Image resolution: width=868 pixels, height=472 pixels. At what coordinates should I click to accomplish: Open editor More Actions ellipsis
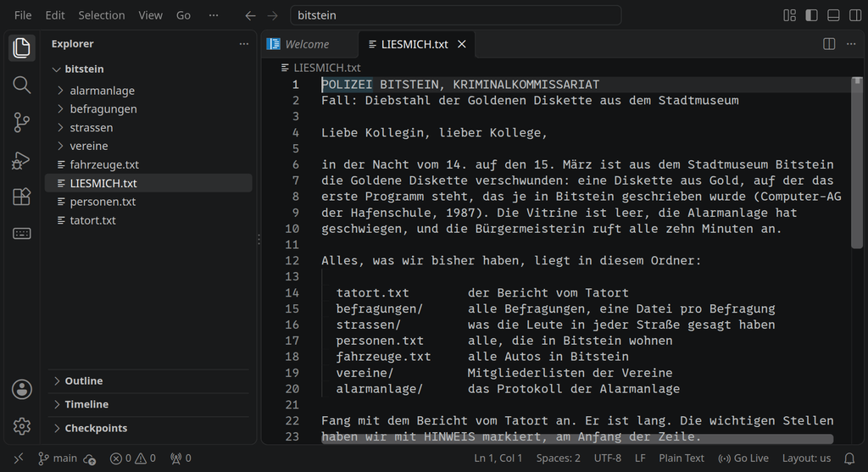tap(851, 44)
